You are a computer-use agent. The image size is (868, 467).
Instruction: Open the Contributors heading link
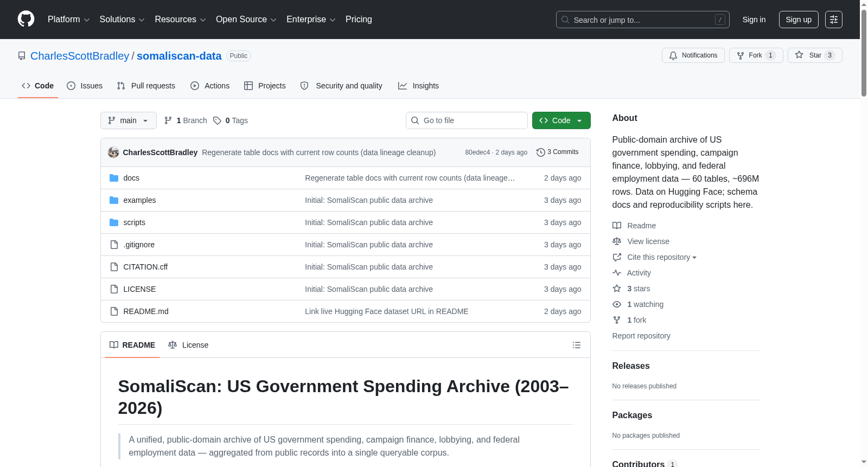(644, 464)
